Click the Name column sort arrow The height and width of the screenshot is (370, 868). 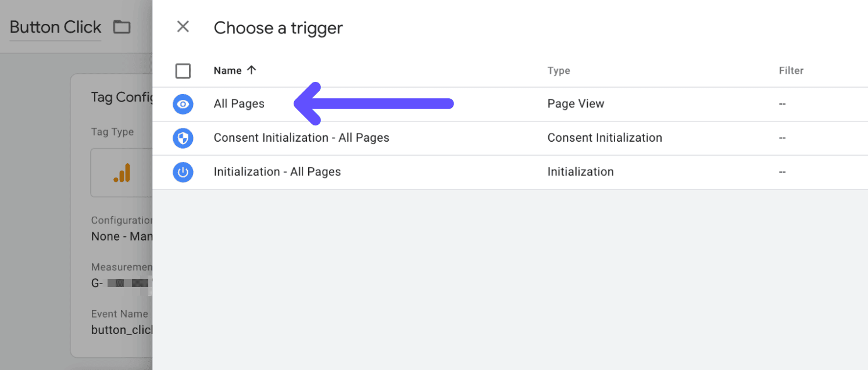(x=252, y=70)
